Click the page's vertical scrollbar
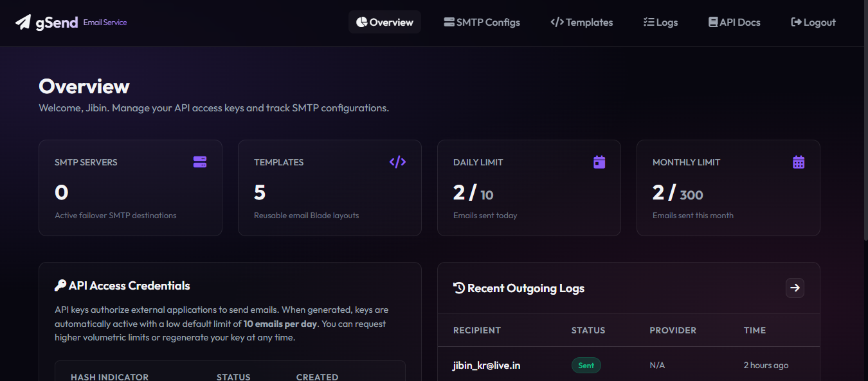 tap(865, 122)
